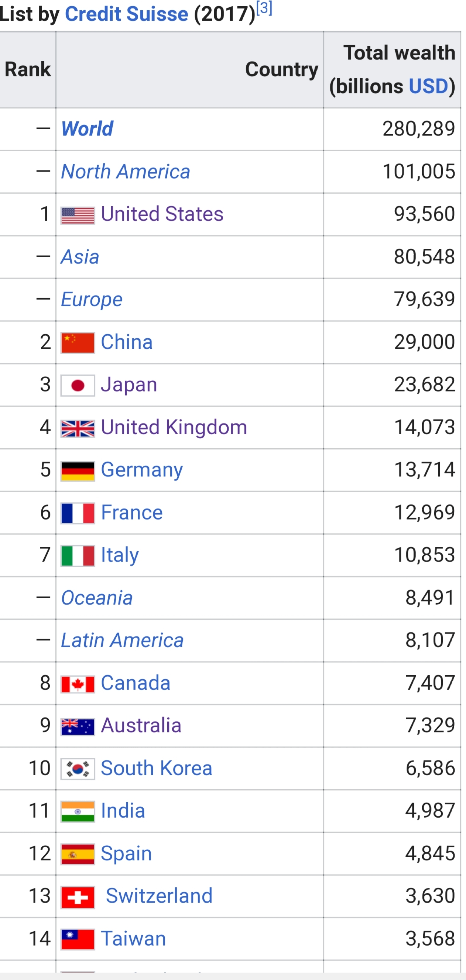The height and width of the screenshot is (980, 466).
Task: Click the Spain flag icon
Action: pos(78,855)
